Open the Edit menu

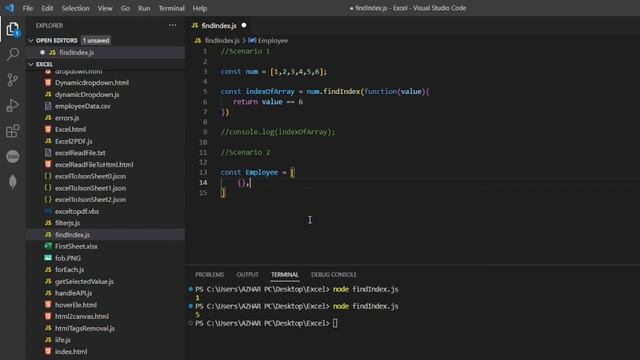[x=47, y=8]
